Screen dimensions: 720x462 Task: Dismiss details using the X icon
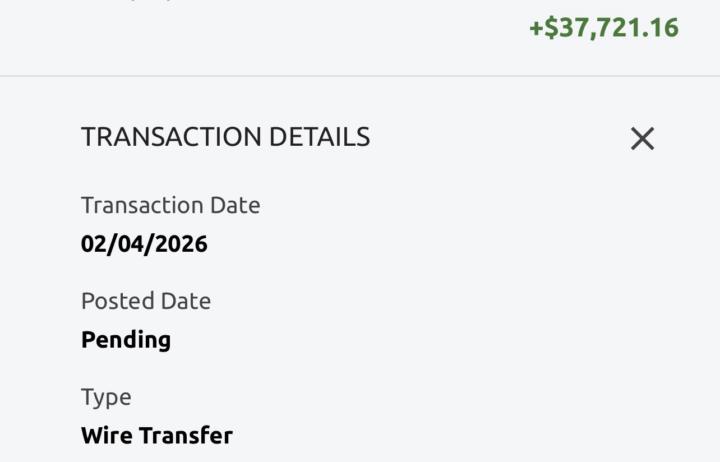642,139
